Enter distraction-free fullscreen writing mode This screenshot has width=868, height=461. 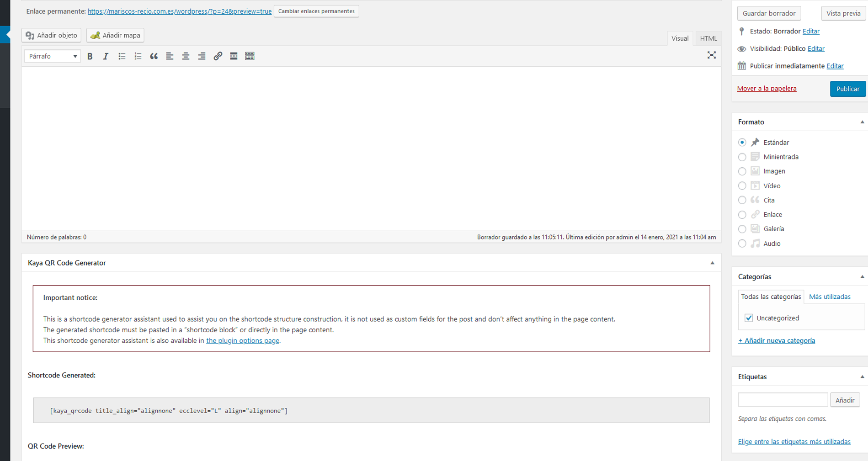[x=711, y=55]
